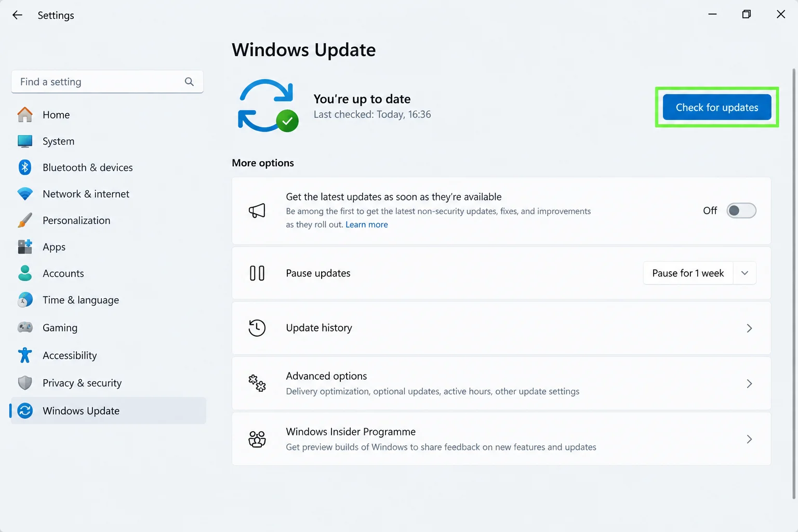Click the Gaming controller icon
798x532 pixels.
[x=25, y=327]
